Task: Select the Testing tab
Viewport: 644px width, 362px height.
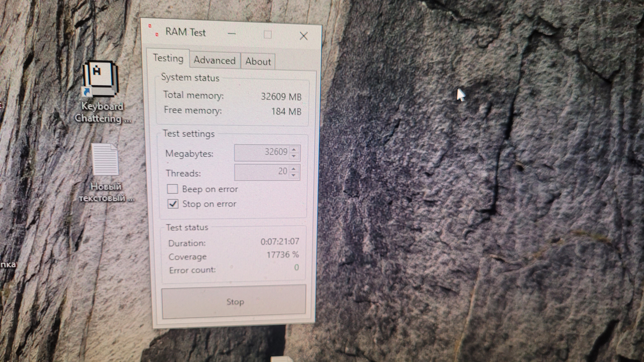Action: point(168,58)
